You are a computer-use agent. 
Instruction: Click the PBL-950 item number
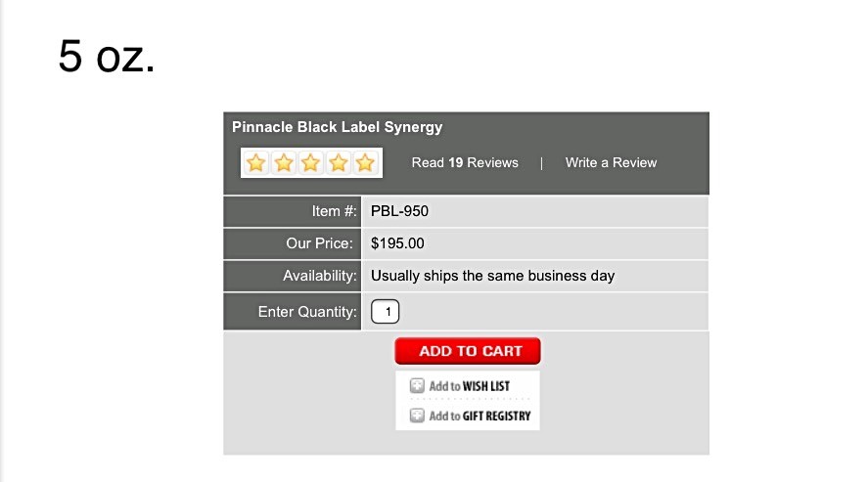399,211
